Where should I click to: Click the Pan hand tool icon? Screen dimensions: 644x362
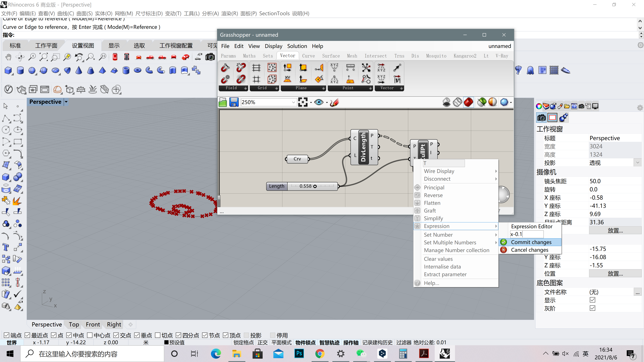(8, 57)
